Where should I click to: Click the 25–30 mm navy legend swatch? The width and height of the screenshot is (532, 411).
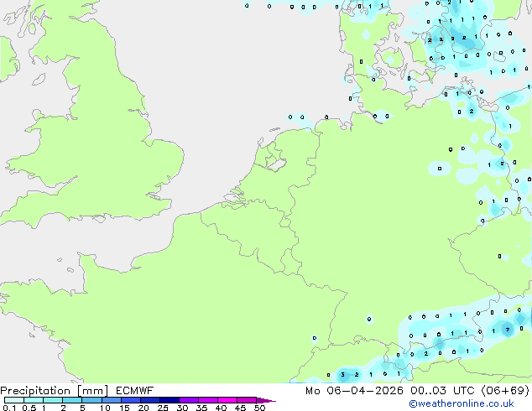170,400
